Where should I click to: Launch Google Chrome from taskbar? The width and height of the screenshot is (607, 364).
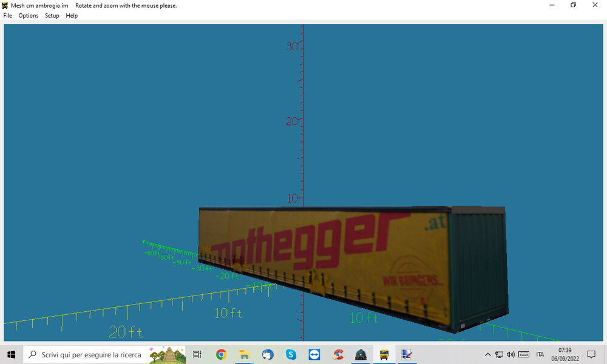click(x=221, y=354)
